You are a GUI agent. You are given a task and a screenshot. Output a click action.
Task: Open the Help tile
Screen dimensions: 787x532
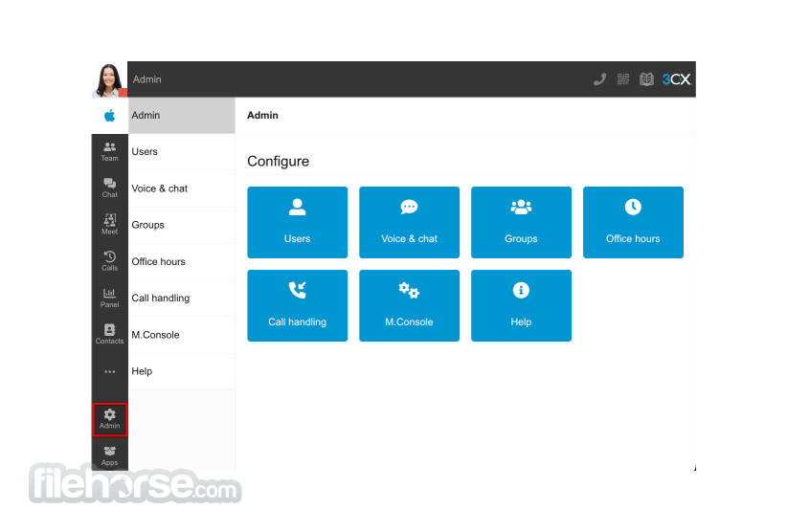(521, 305)
